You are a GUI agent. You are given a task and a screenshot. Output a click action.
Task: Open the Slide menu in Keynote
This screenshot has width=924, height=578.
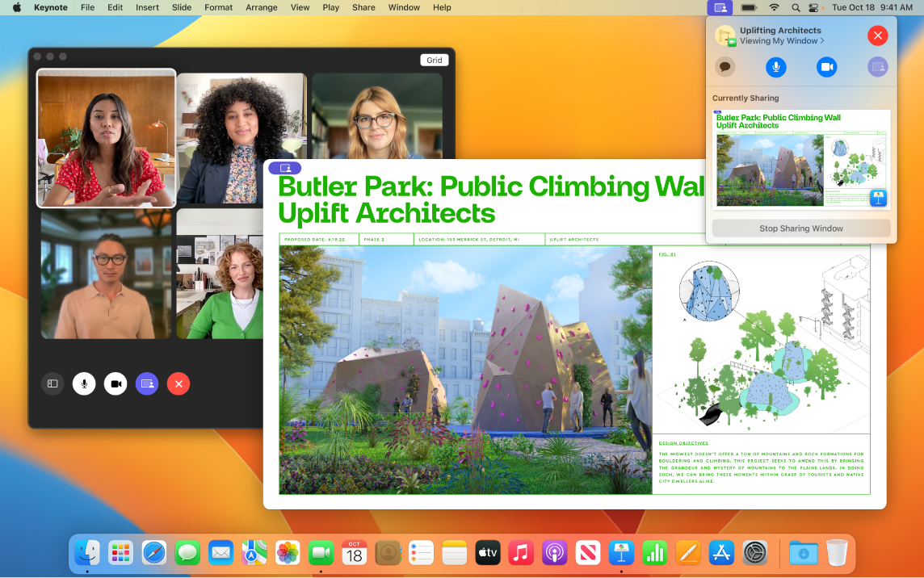(181, 7)
